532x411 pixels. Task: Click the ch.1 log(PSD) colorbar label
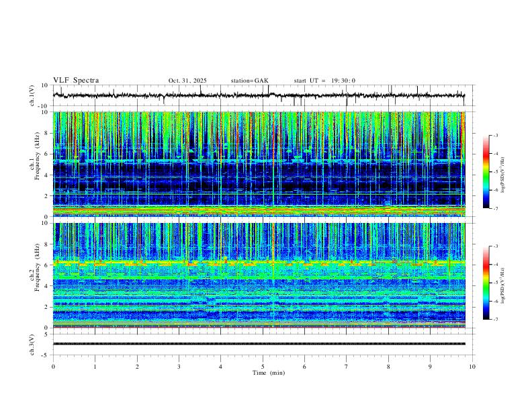pos(502,175)
